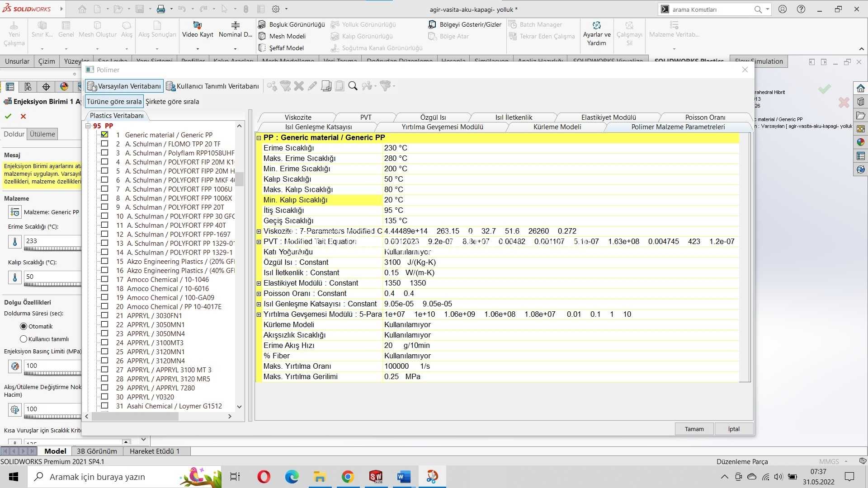This screenshot has height=488, width=868.
Task: Click the print icon in top toolbar
Action: tap(161, 9)
